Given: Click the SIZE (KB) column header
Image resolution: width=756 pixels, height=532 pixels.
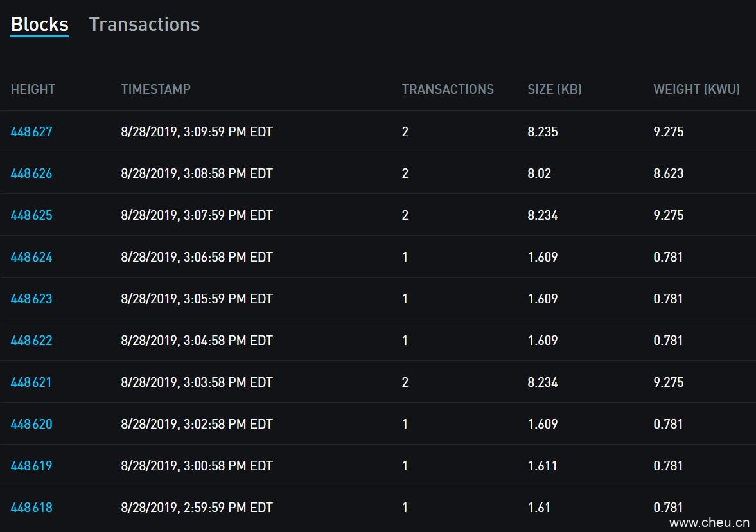Looking at the screenshot, I should point(554,89).
